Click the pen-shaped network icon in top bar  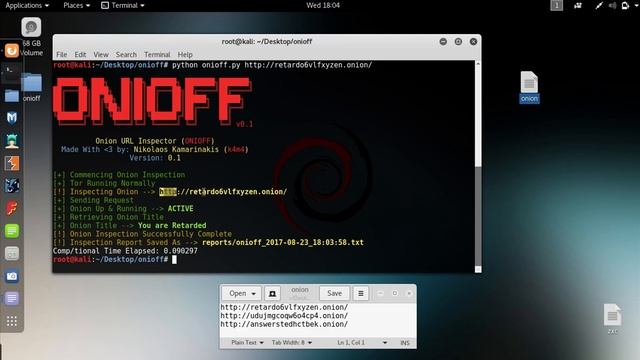point(599,5)
